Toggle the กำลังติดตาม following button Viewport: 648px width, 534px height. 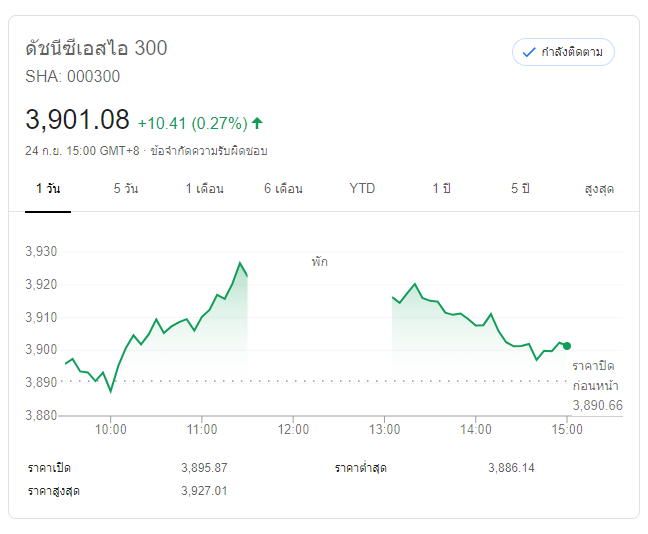coord(563,52)
